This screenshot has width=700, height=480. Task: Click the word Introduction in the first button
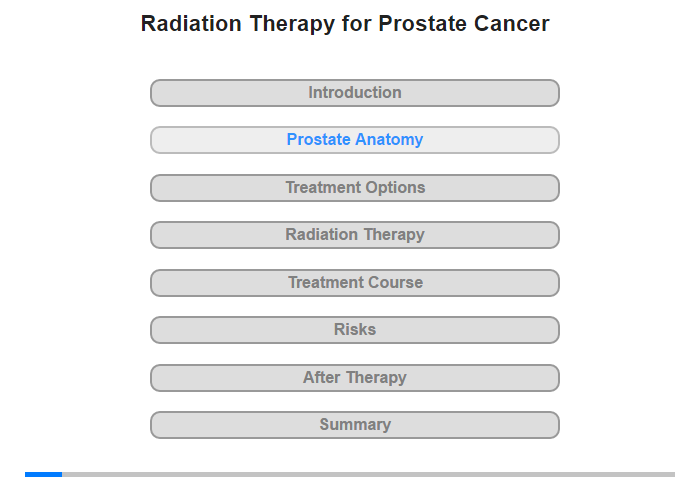[x=355, y=92]
